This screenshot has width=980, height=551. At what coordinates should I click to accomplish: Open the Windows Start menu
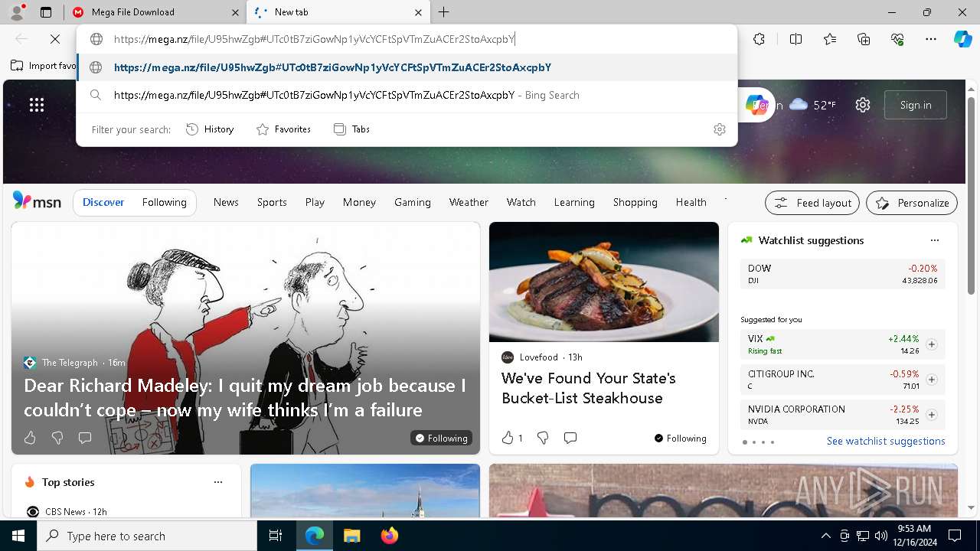pos(18,536)
